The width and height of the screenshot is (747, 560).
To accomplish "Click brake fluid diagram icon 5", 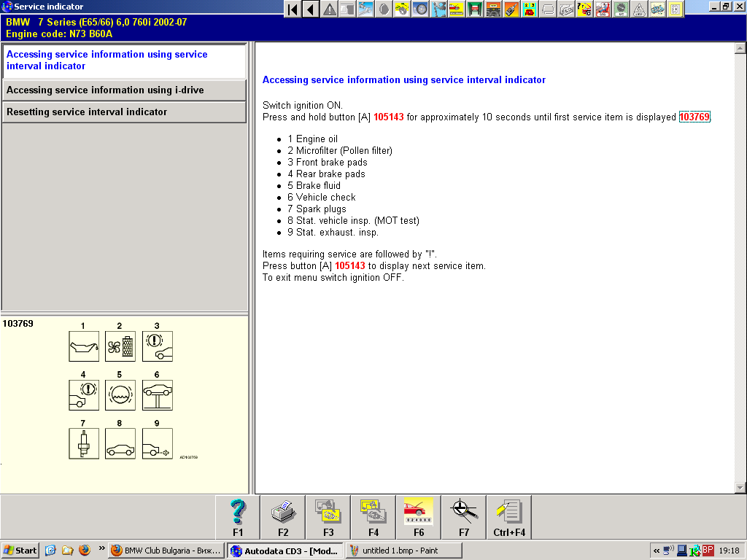I will (120, 394).
